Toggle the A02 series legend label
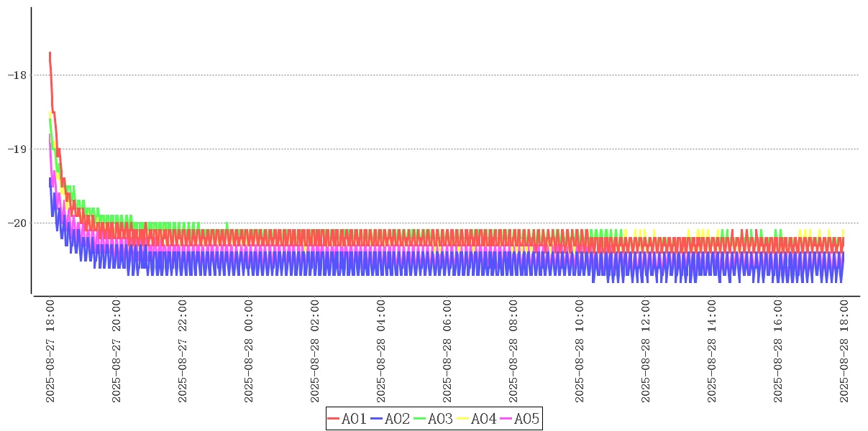Screen dimensions: 868x431 coord(397,419)
